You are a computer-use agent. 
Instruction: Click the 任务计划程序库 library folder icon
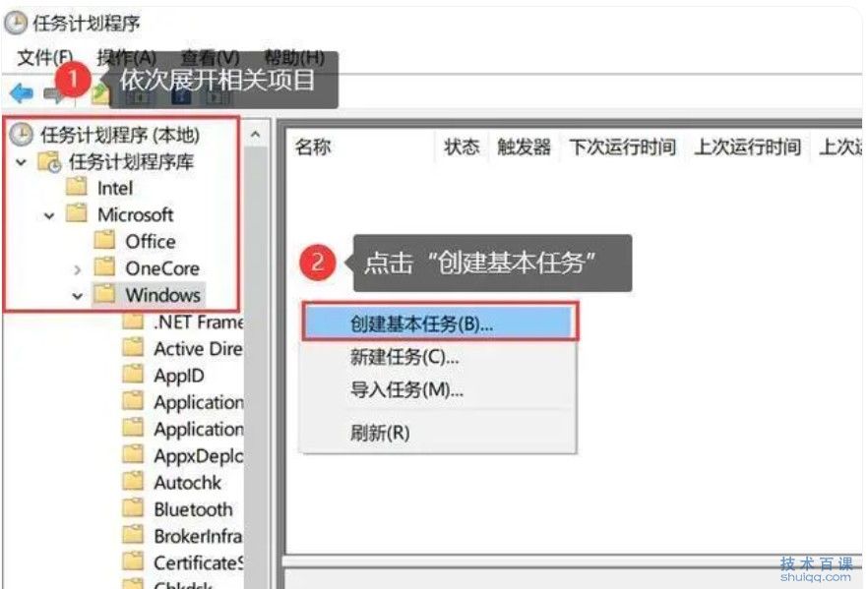pos(49,161)
